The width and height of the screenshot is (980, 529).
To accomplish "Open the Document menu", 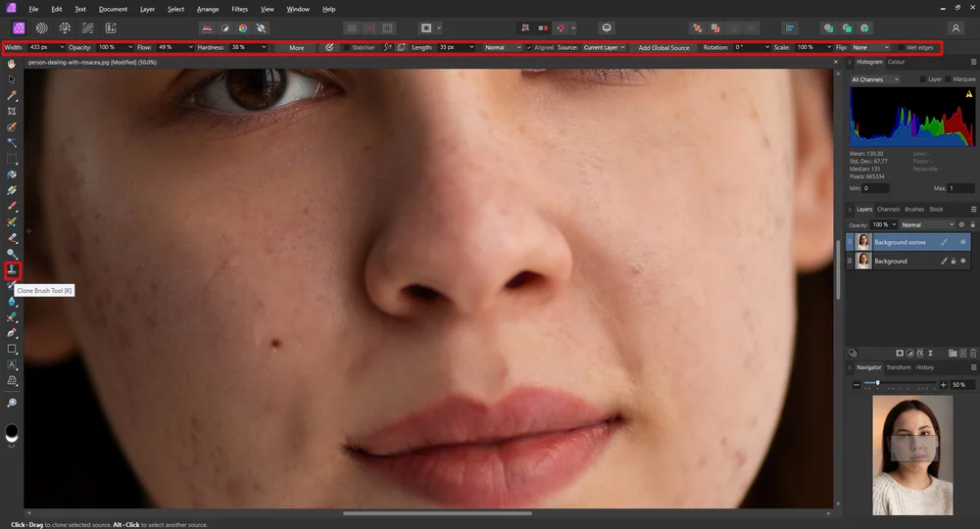I will tap(113, 10).
